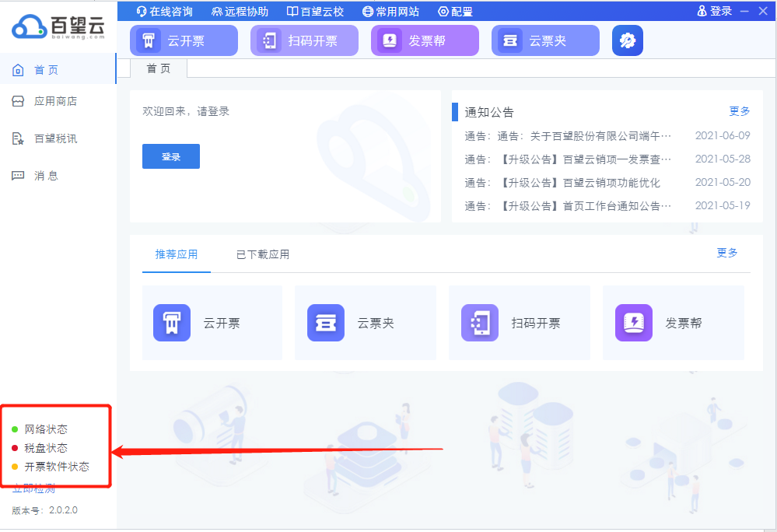The image size is (777, 532).
Task: Open 配置 configuration in top bar
Action: 456,12
